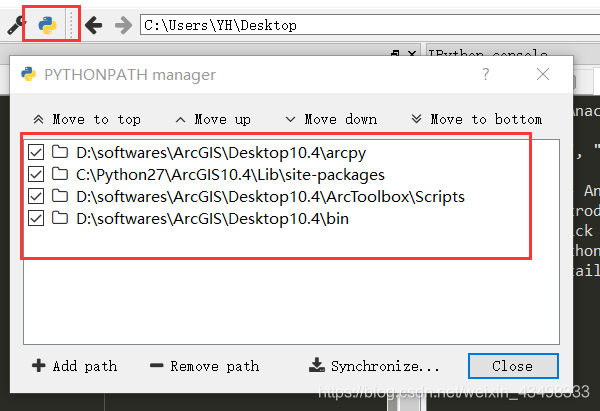The width and height of the screenshot is (600, 411).
Task: Click Add path button
Action: tap(75, 366)
